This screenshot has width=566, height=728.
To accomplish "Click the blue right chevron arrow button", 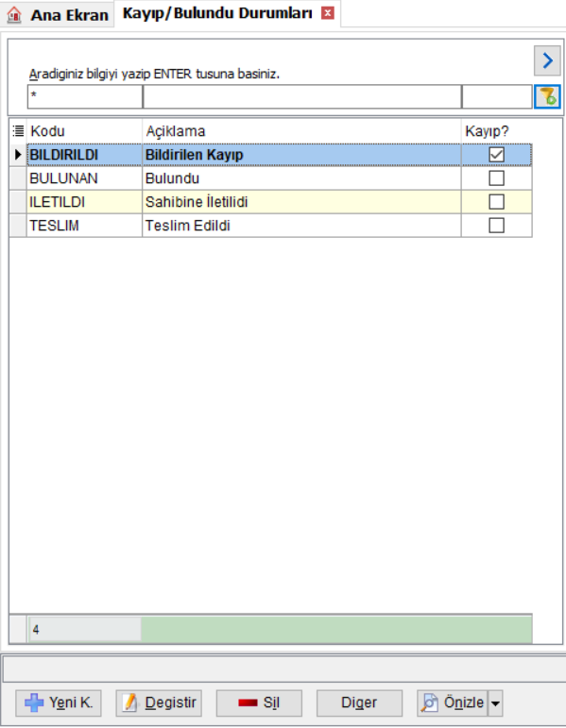I will point(547,60).
